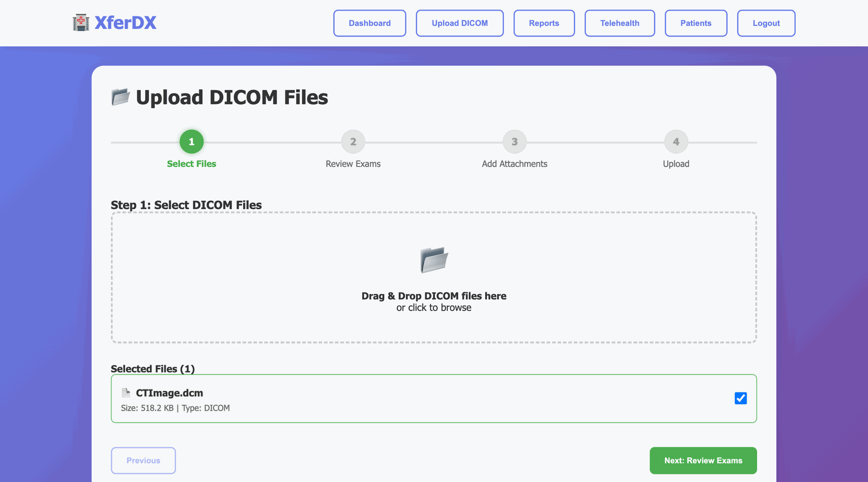Uncheck the CTImage.dcm file checkbox
Viewport: 868px width, 482px height.
[741, 398]
